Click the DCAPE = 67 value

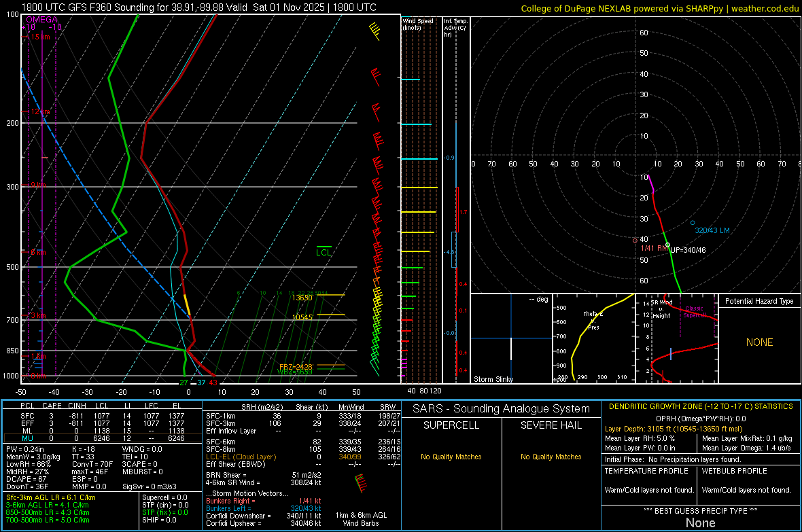(26, 479)
